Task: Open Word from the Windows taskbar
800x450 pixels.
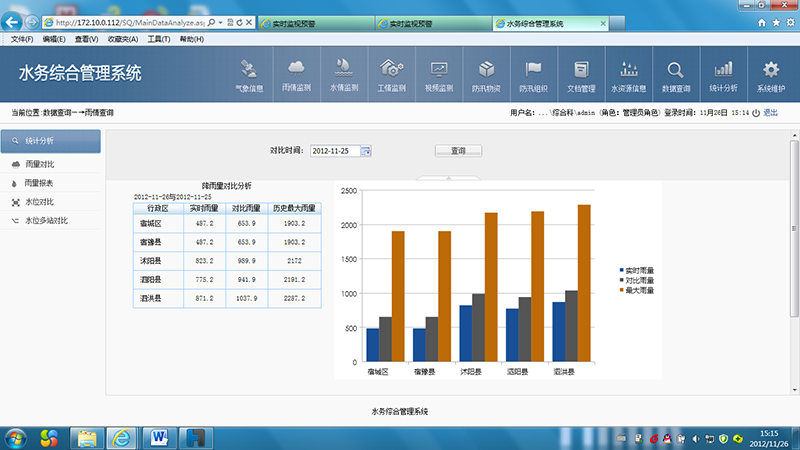Action: point(158,437)
